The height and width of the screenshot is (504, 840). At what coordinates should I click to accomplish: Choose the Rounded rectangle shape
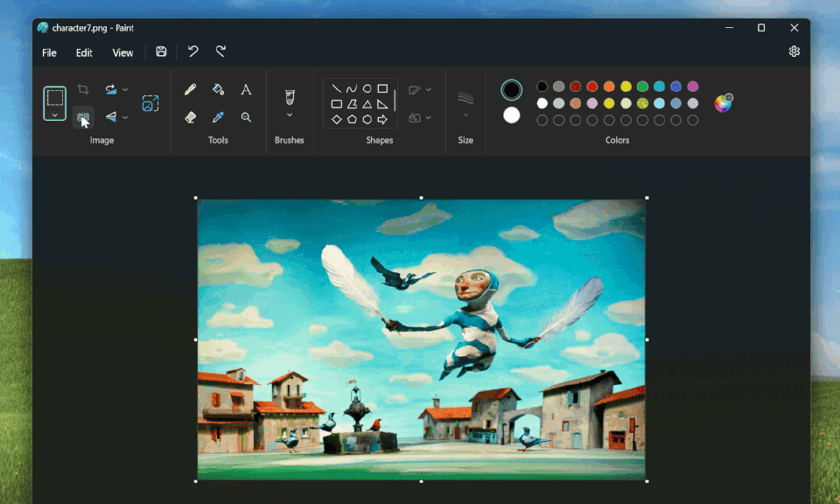[x=336, y=104]
